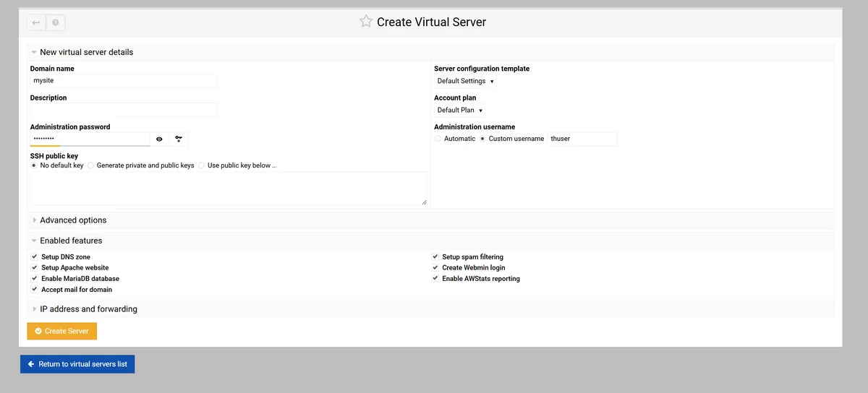Collapse the Enabled features section
The width and height of the screenshot is (868, 393).
tap(70, 241)
